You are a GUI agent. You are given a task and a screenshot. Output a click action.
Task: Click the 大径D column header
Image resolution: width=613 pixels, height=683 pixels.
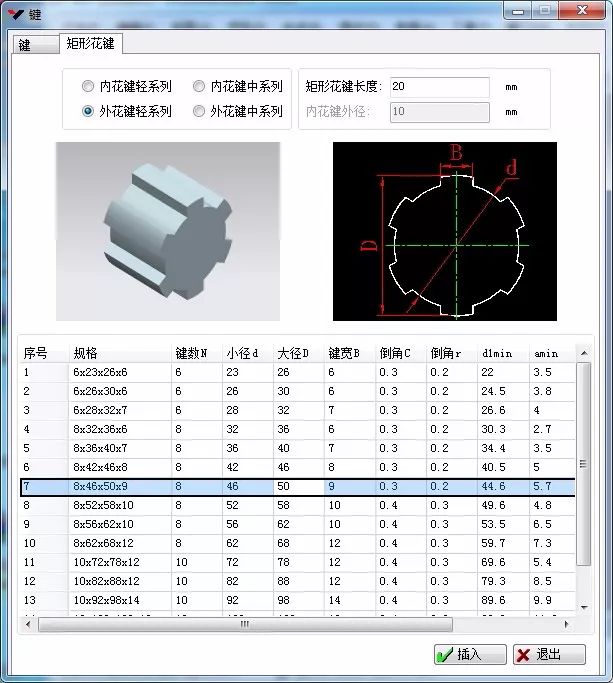click(298, 353)
